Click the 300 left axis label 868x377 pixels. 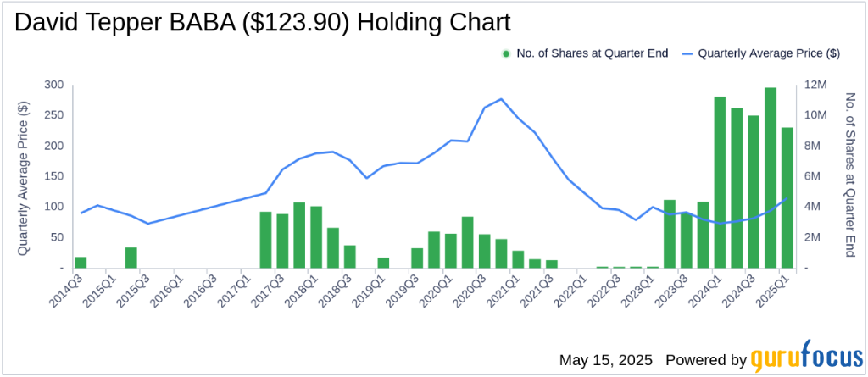pyautogui.click(x=53, y=85)
